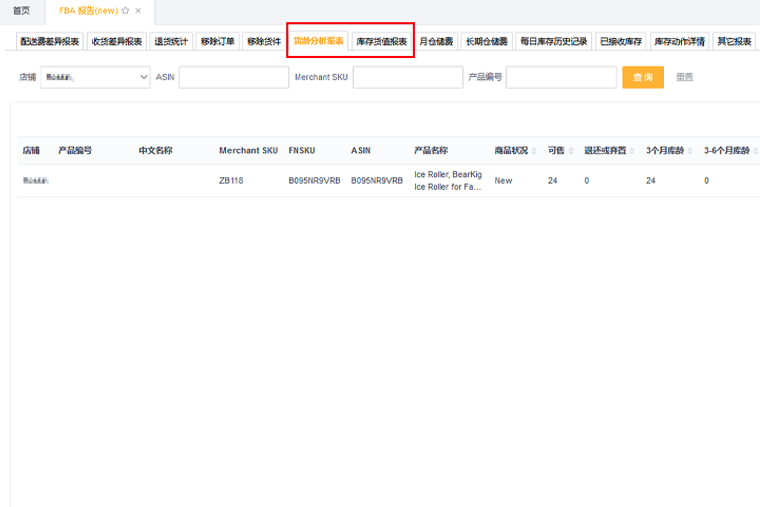Close the FBA 报告(new) tab

coord(138,10)
